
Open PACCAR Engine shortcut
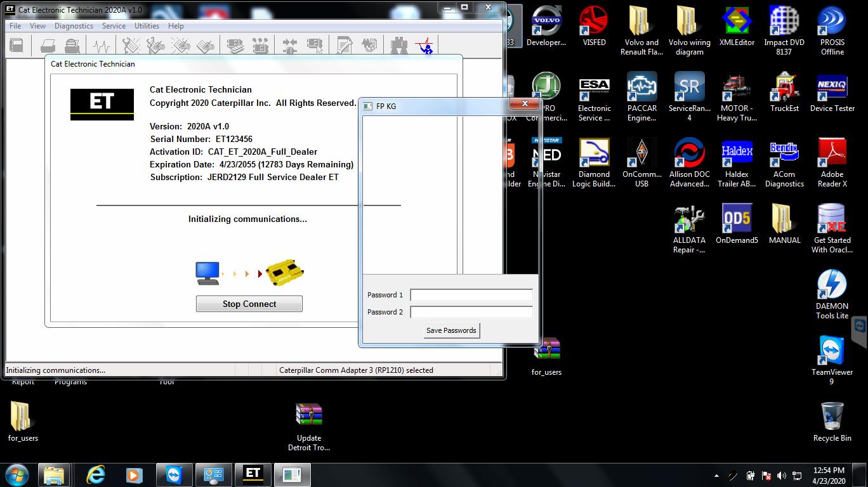click(x=642, y=96)
